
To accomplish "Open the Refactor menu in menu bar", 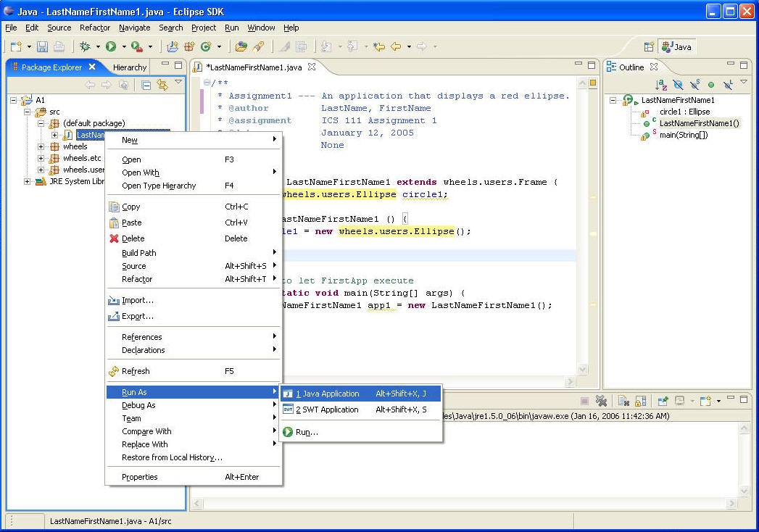I will tap(95, 28).
